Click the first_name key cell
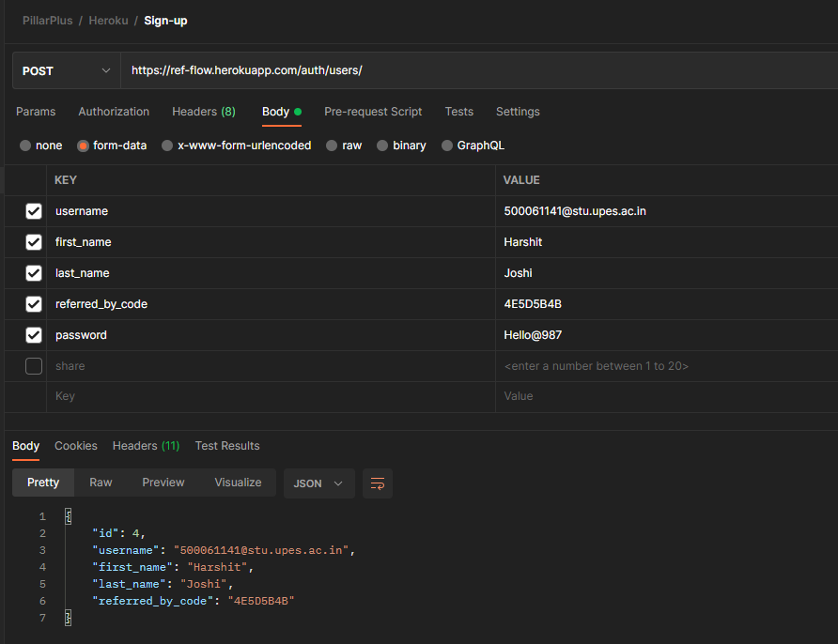Screen dimensions: 838x644 click(x=271, y=242)
